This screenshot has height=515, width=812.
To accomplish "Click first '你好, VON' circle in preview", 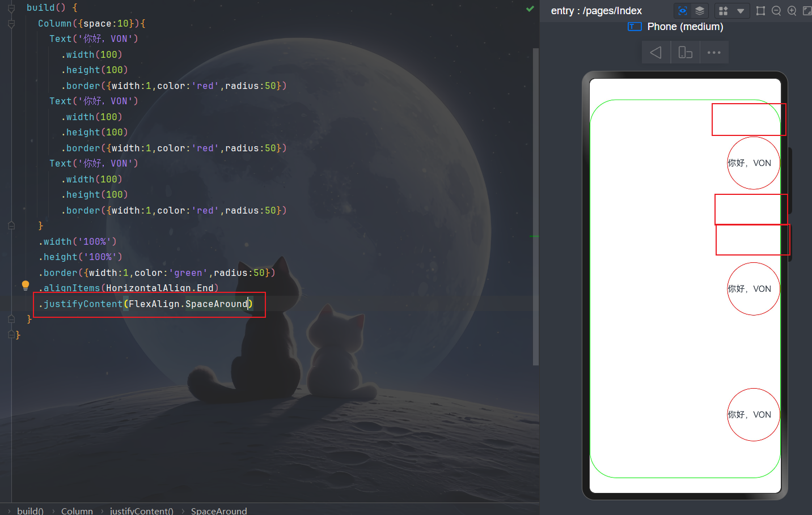I will pyautogui.click(x=754, y=163).
